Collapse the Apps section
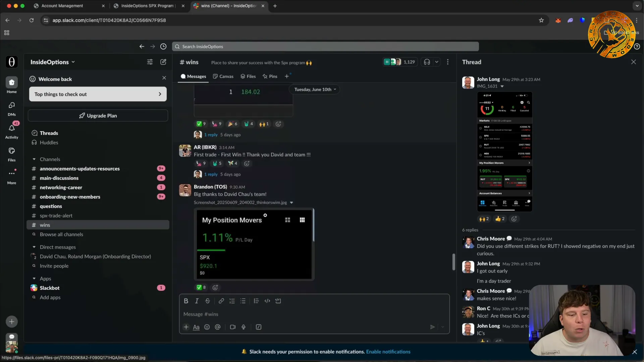 coord(34,279)
